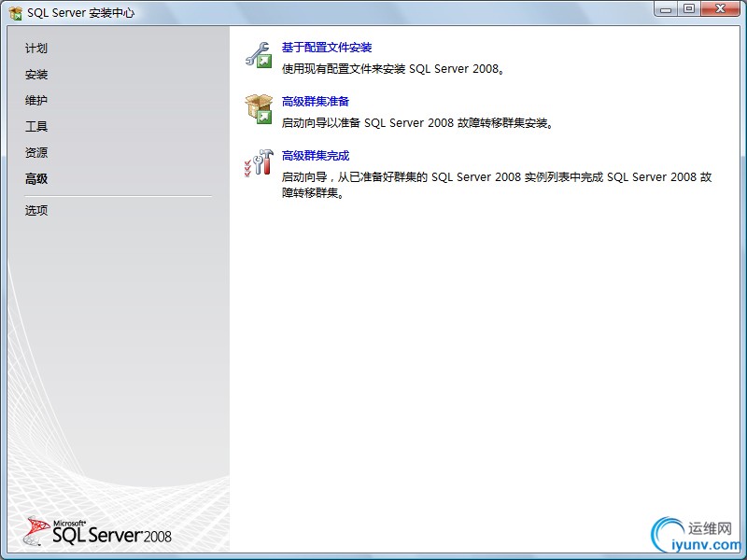Select 工具 in the left navigation

click(x=36, y=127)
